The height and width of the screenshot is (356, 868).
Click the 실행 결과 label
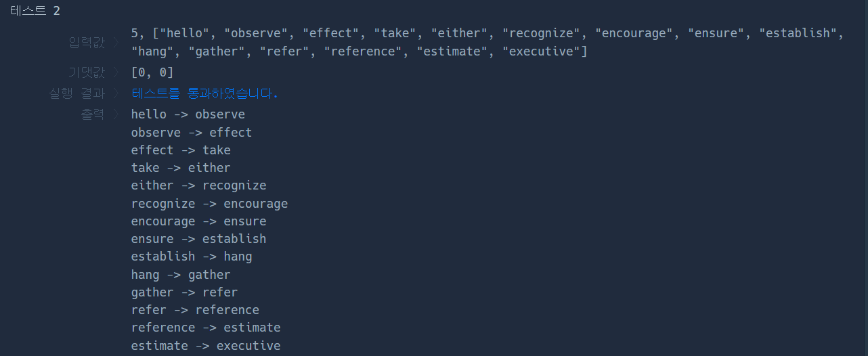point(77,93)
